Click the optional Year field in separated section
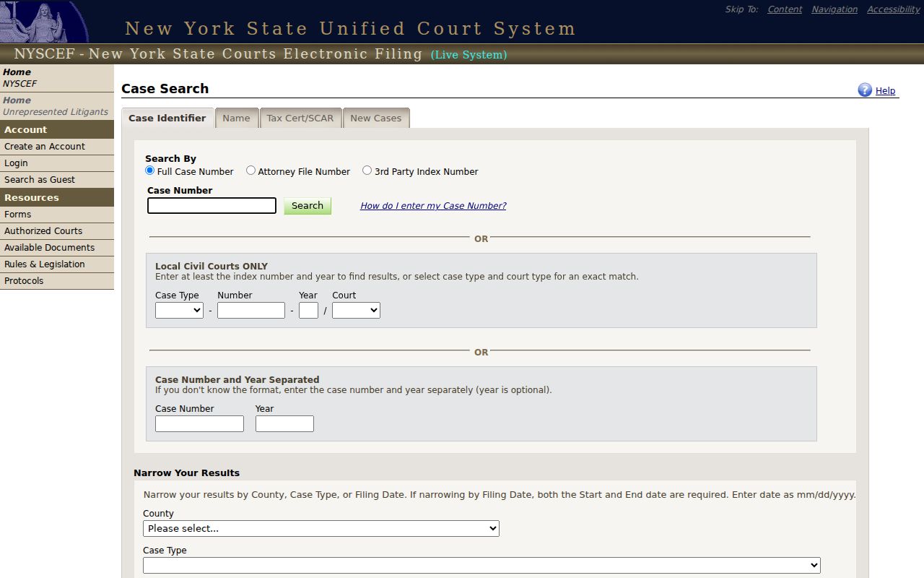The width and height of the screenshot is (924, 578). click(x=284, y=423)
